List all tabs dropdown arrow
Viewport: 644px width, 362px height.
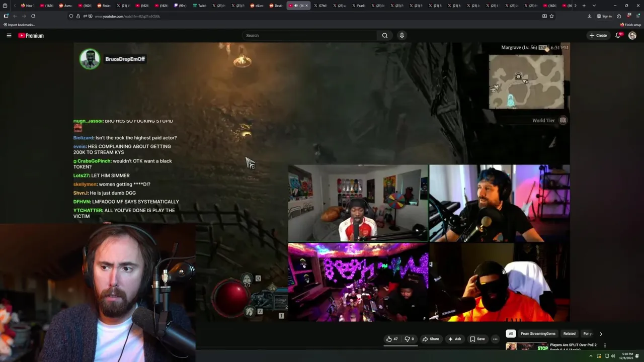(x=594, y=6)
